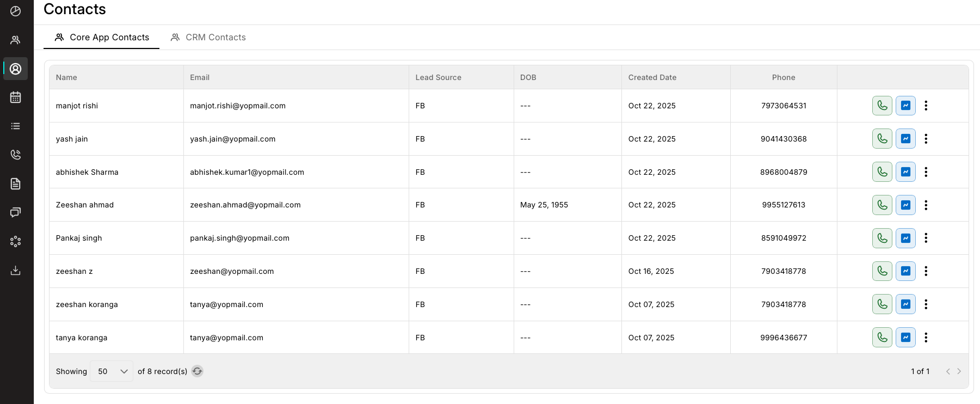Open three-dot menu for tanya koranga

pyautogui.click(x=926, y=338)
